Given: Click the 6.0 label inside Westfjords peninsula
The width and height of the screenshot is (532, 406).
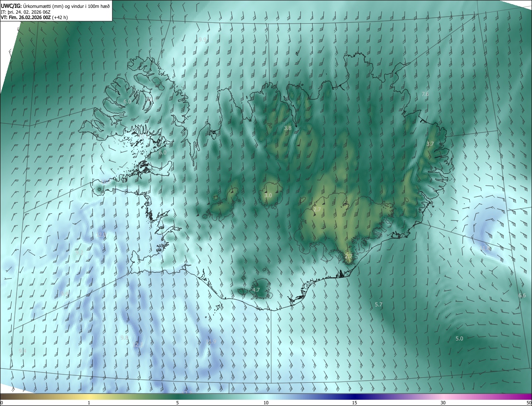Looking at the screenshot, I should [127, 101].
